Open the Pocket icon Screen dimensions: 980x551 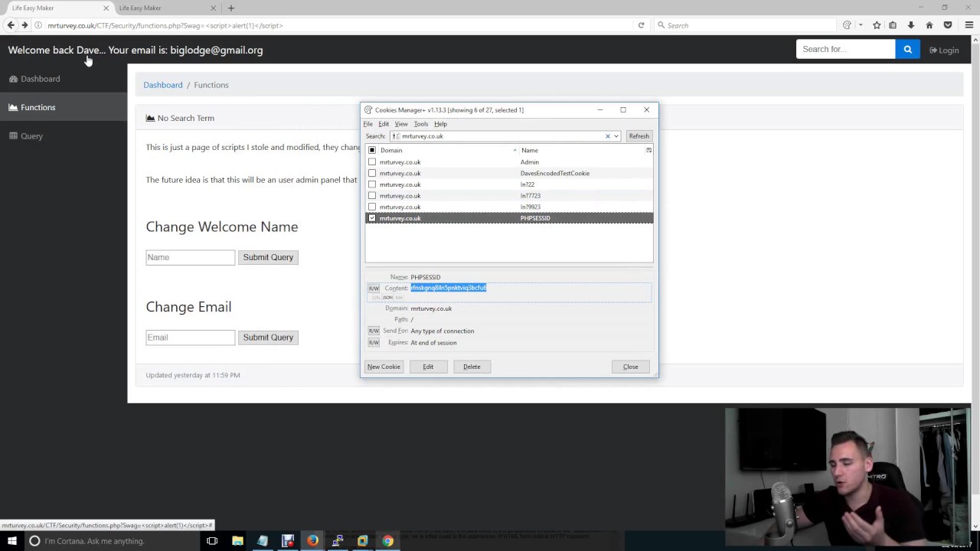coord(948,25)
